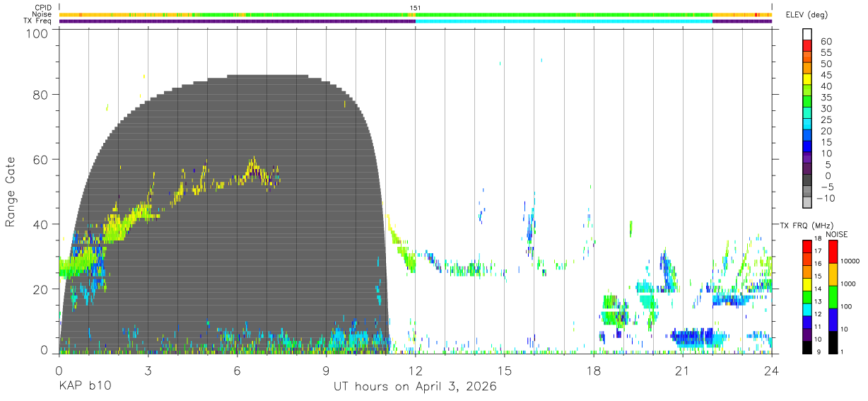Click the 40 tick on the Range Gate axis
The image size is (868, 401).
pos(42,224)
